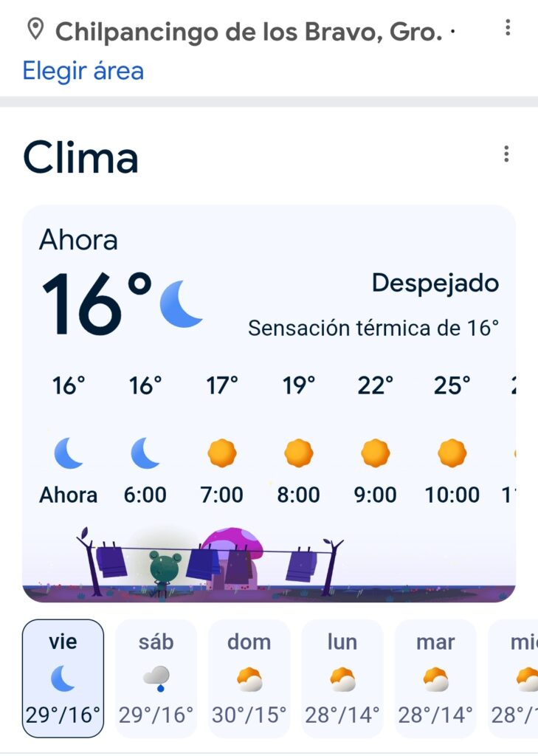Screen dimensions: 538x756
Task: Tap the Sensación térmica de 16° text
Action: pyautogui.click(x=373, y=328)
